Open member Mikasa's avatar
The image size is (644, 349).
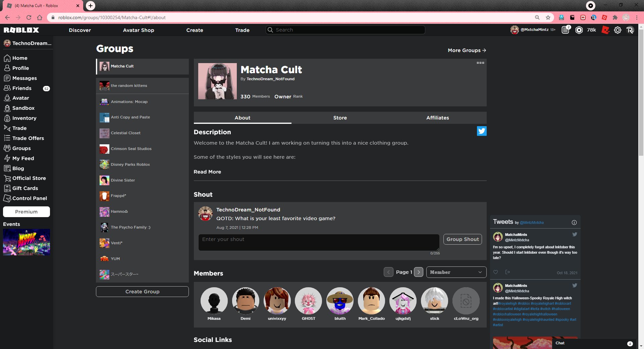214,301
